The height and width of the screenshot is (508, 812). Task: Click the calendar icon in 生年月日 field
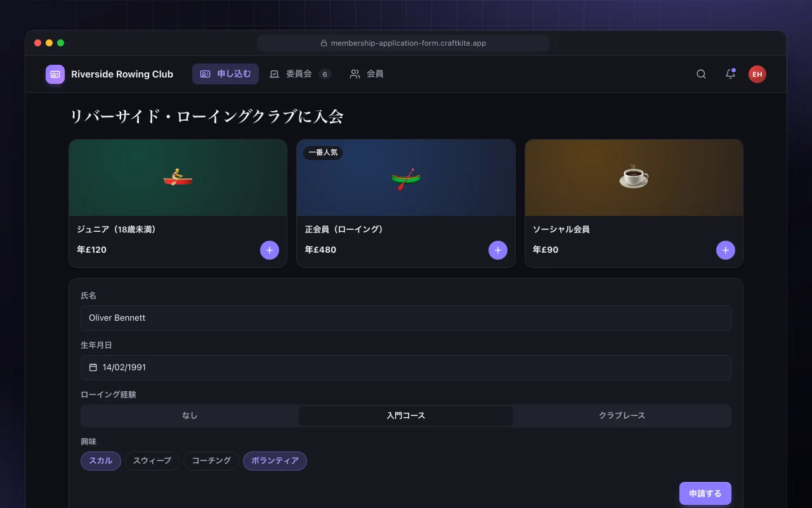93,367
